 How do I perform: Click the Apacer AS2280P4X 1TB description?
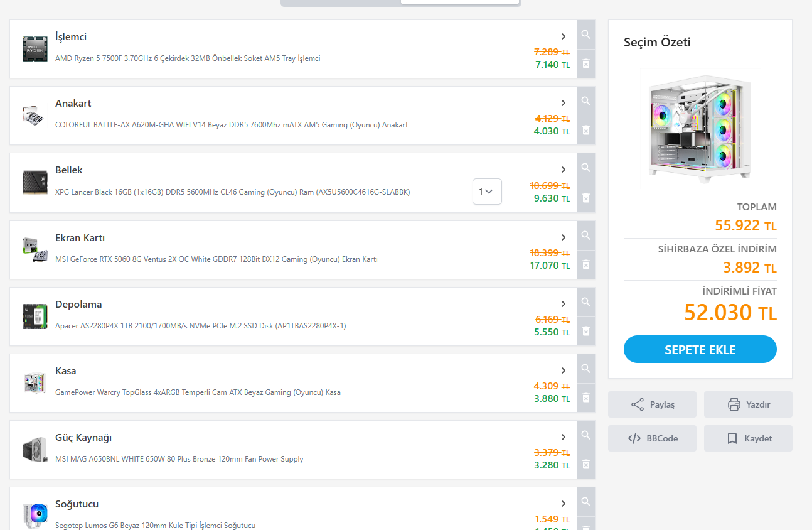(x=201, y=326)
